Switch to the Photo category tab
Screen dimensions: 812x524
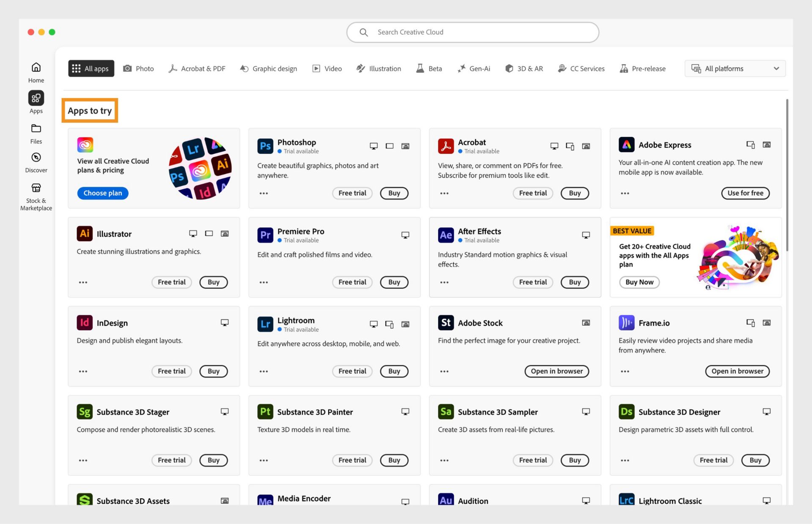pos(138,68)
